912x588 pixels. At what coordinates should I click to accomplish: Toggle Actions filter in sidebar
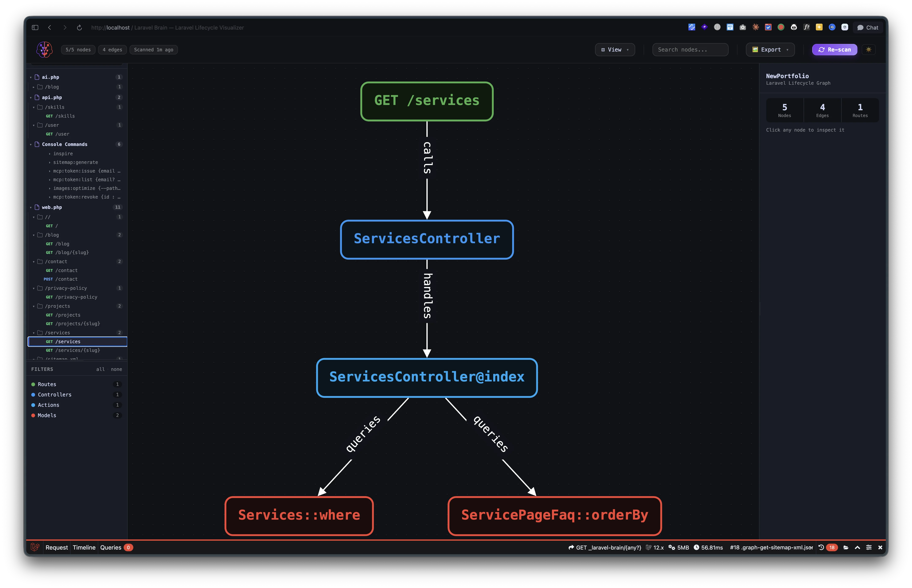pyautogui.click(x=77, y=405)
